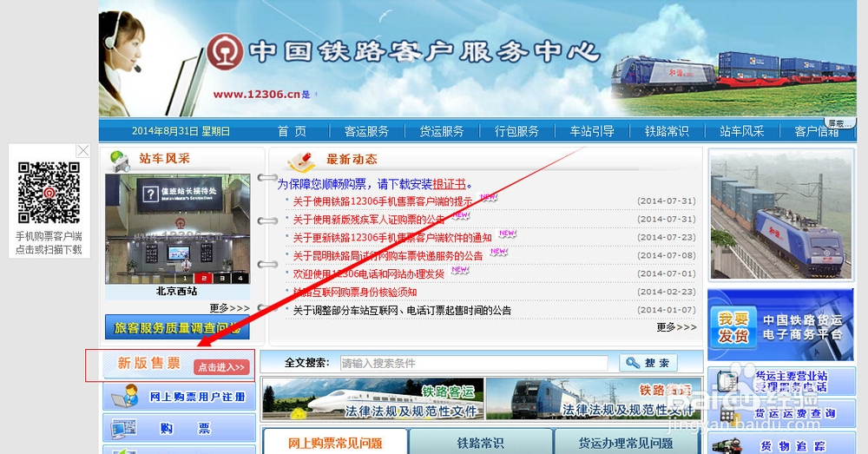The image size is (868, 454).
Task: Click 更多>>> under 最新动态 list
Action: pos(676,327)
